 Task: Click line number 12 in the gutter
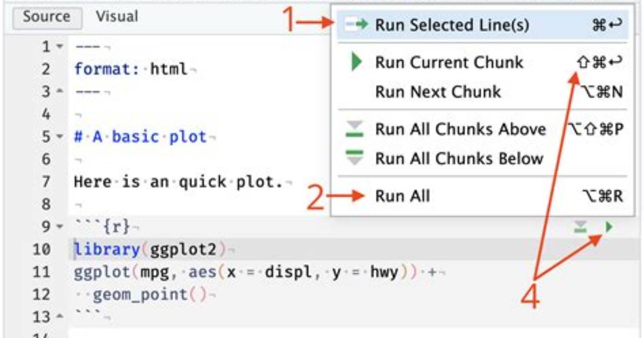(42, 294)
